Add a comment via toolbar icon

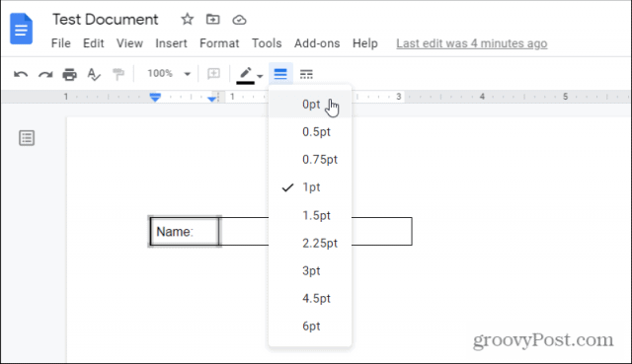point(213,74)
